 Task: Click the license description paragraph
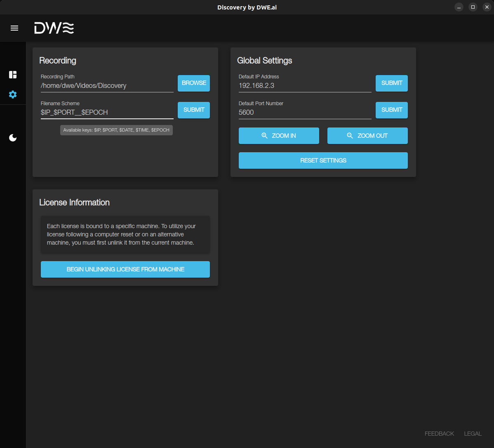(121, 234)
